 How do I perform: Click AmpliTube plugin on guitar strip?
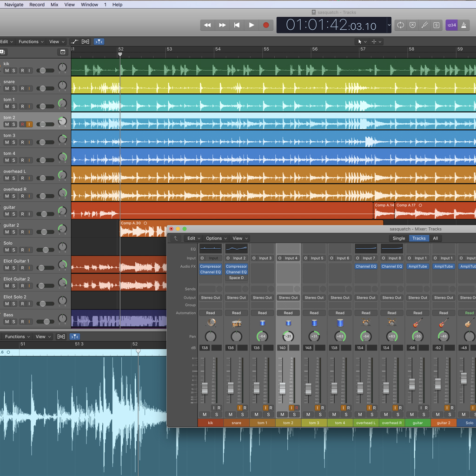click(418, 266)
